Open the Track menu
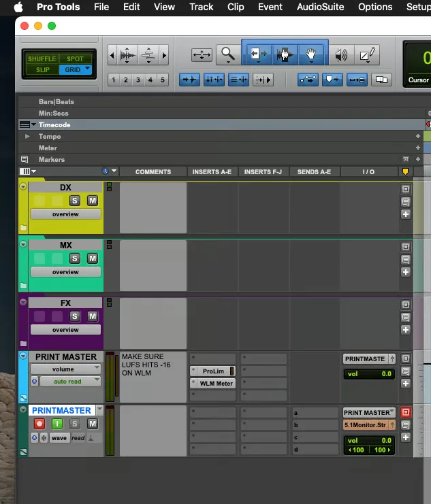This screenshot has width=431, height=504. click(x=201, y=7)
